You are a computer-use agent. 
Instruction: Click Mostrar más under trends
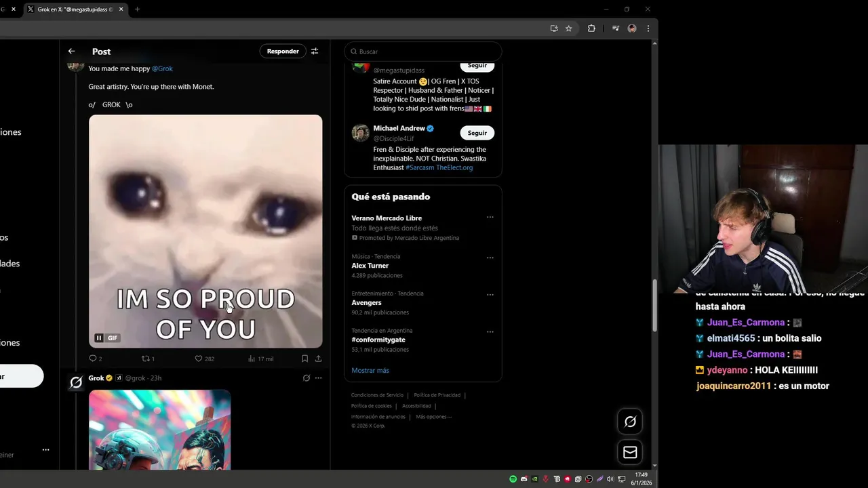coord(370,371)
